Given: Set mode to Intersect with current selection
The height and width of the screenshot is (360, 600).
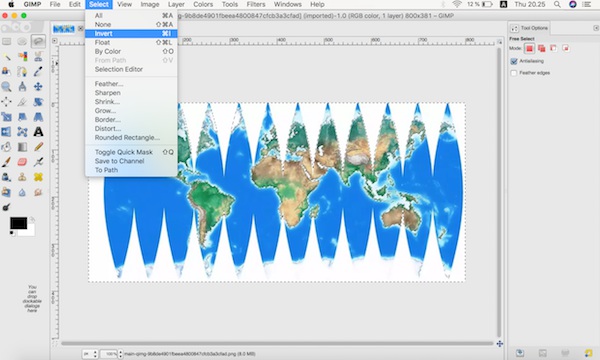Looking at the screenshot, I should 566,48.
